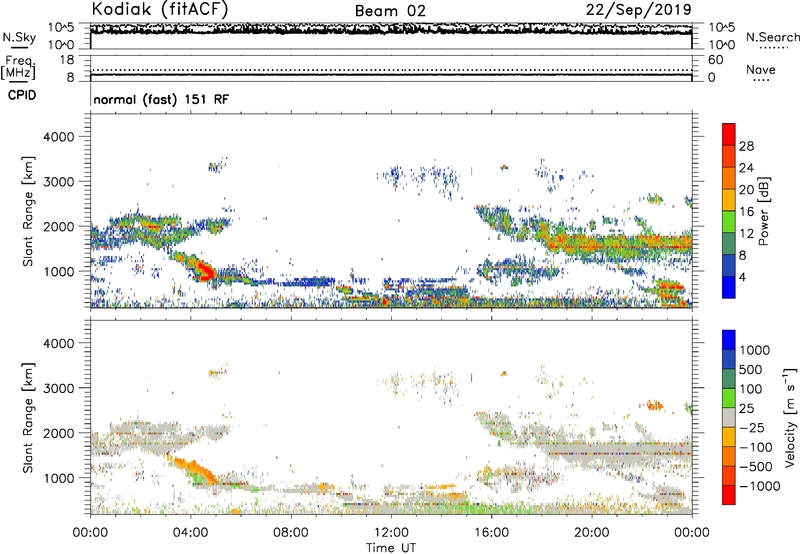Click the yellow Power segment between 16 and 20
The height and width of the screenshot is (554, 800).
pyautogui.click(x=729, y=199)
